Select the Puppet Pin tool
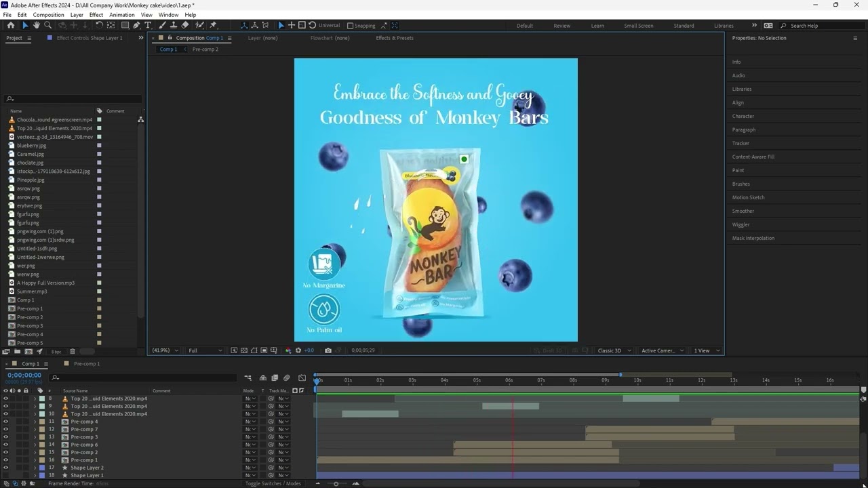 pos(214,25)
